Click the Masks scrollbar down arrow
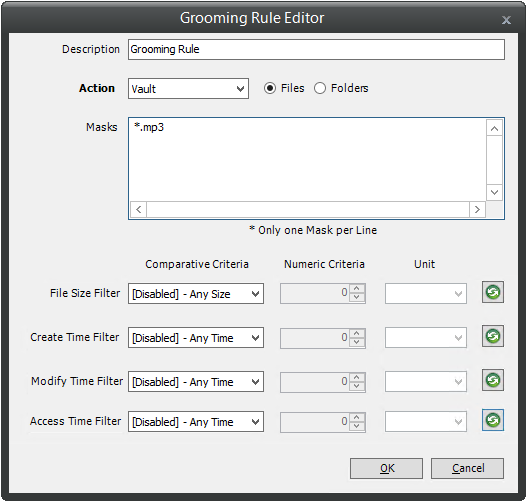The width and height of the screenshot is (528, 503). pos(494,192)
